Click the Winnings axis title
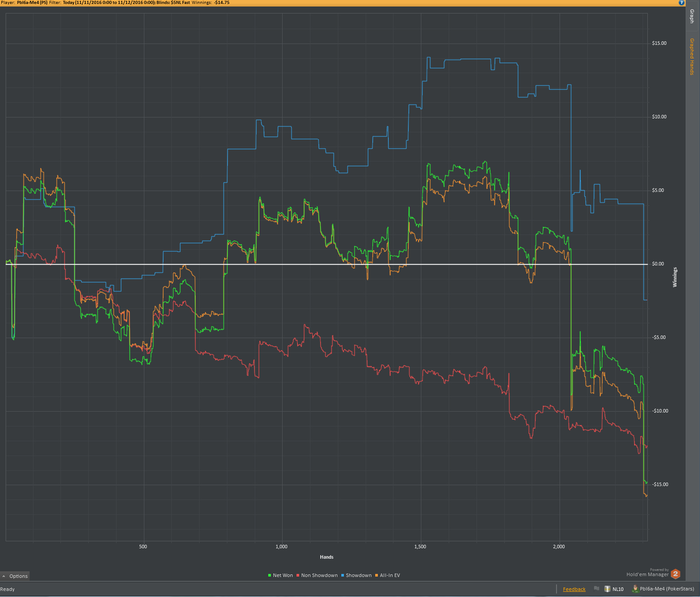Viewport: 700px width, 597px height. click(x=675, y=277)
